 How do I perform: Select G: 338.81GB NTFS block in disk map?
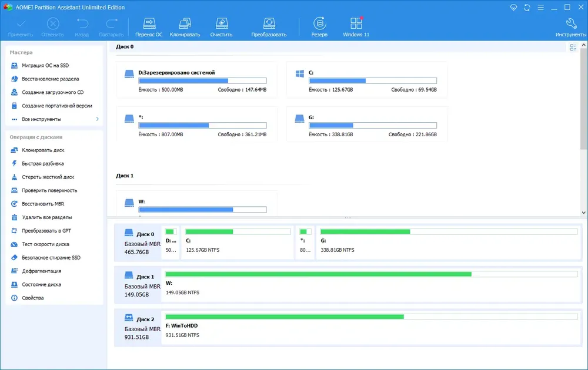[x=449, y=243]
